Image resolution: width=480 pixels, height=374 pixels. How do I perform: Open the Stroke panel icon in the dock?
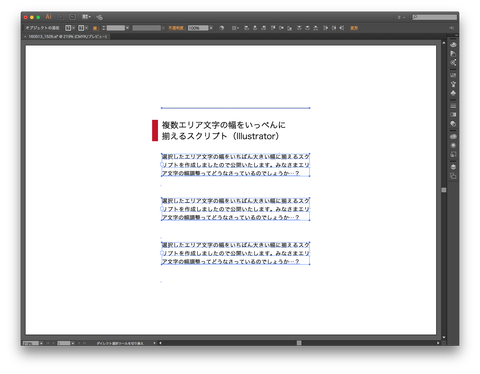click(453, 106)
